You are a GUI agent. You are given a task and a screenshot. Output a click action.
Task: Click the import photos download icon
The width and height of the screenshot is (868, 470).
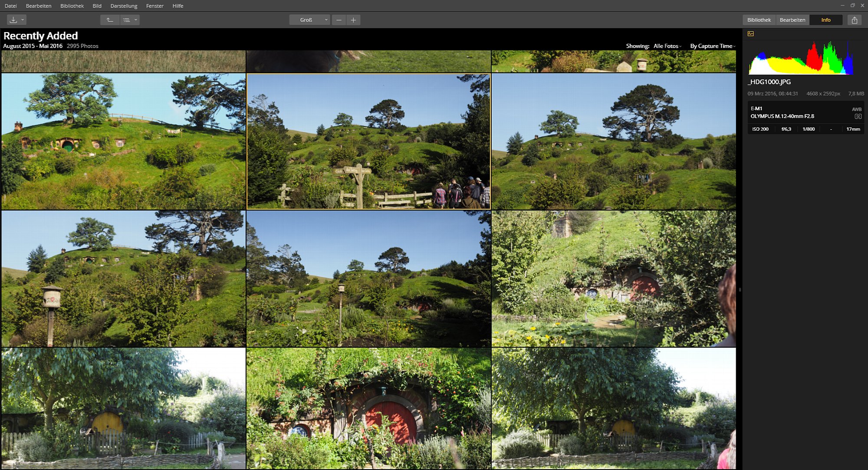(x=13, y=20)
